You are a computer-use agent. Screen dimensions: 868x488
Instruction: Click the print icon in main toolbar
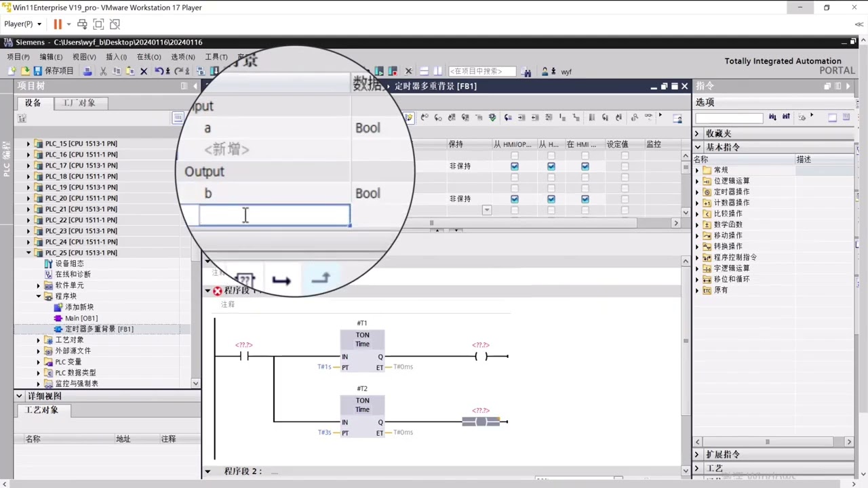87,71
